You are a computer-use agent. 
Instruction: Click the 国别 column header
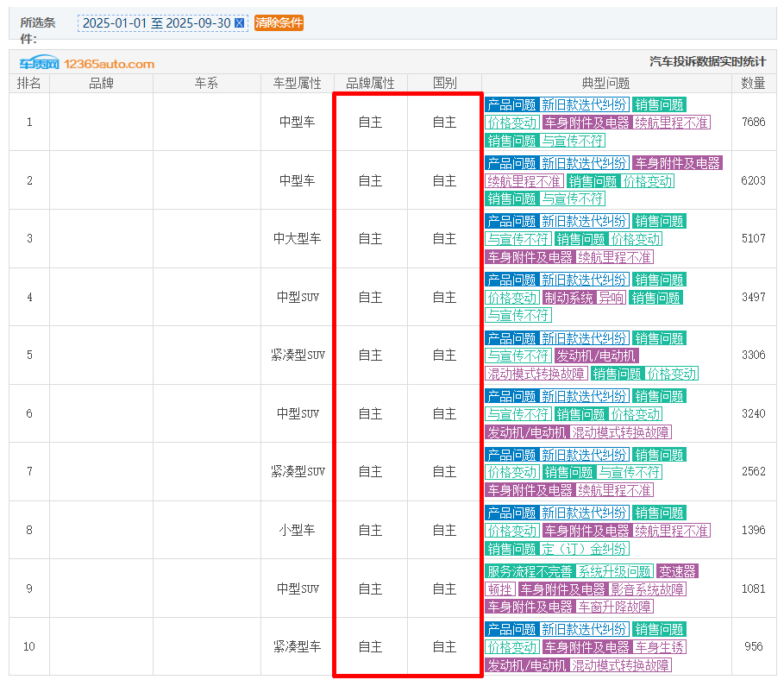[444, 84]
